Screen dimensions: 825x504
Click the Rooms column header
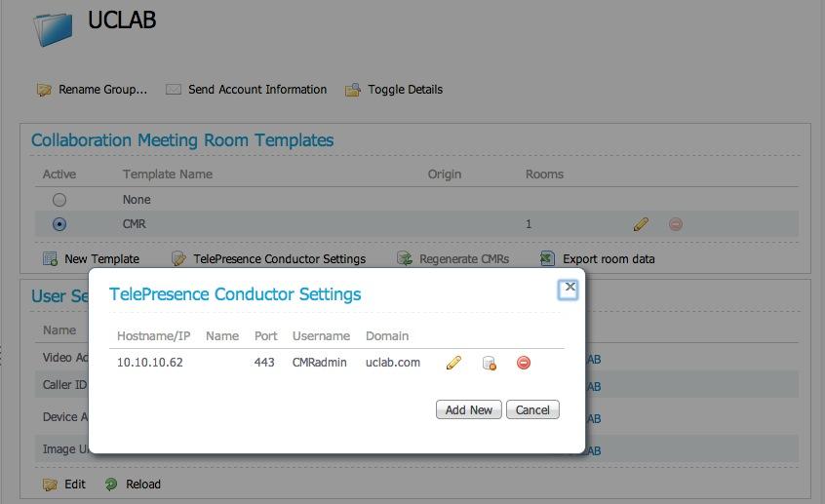(544, 174)
